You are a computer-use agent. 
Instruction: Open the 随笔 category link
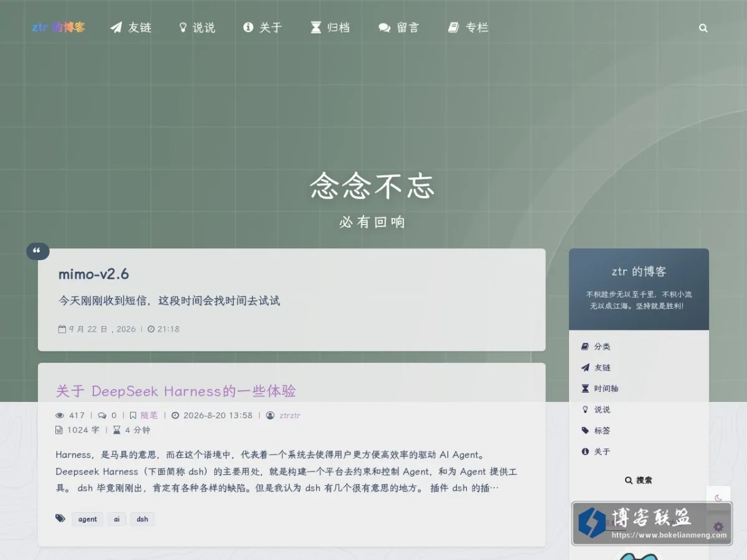point(149,416)
